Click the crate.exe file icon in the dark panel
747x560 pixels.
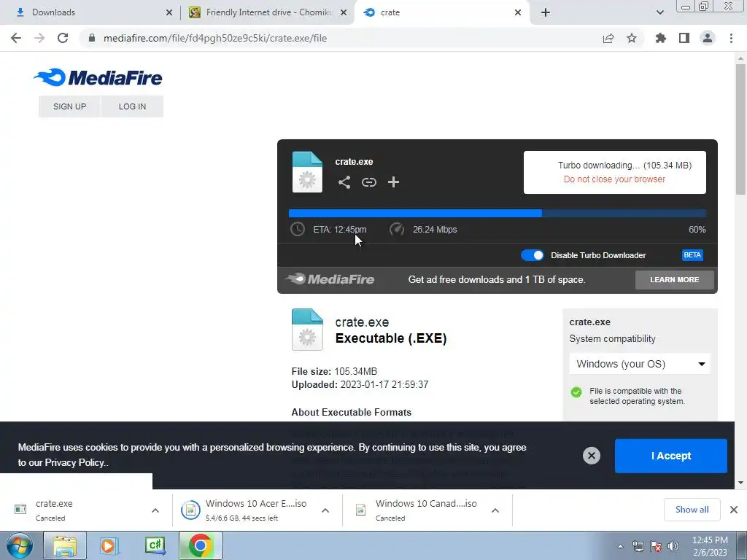tap(307, 172)
